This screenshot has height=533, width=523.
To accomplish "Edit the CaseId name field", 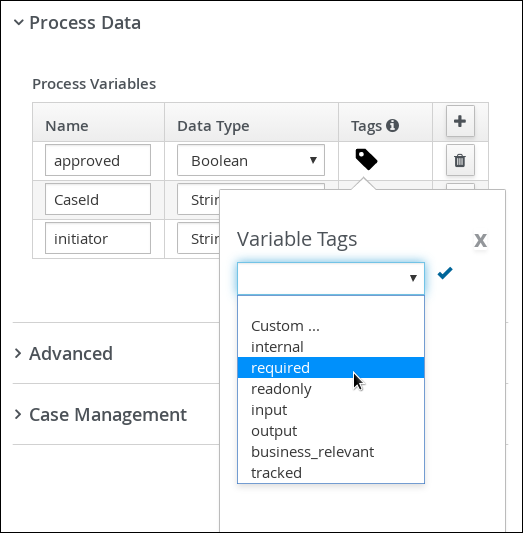I will (98, 199).
